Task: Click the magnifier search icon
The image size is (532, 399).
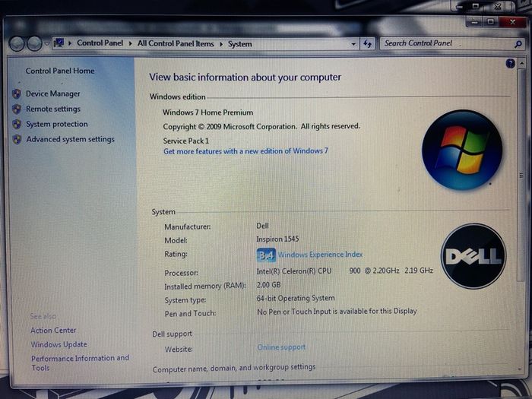Action: point(518,44)
